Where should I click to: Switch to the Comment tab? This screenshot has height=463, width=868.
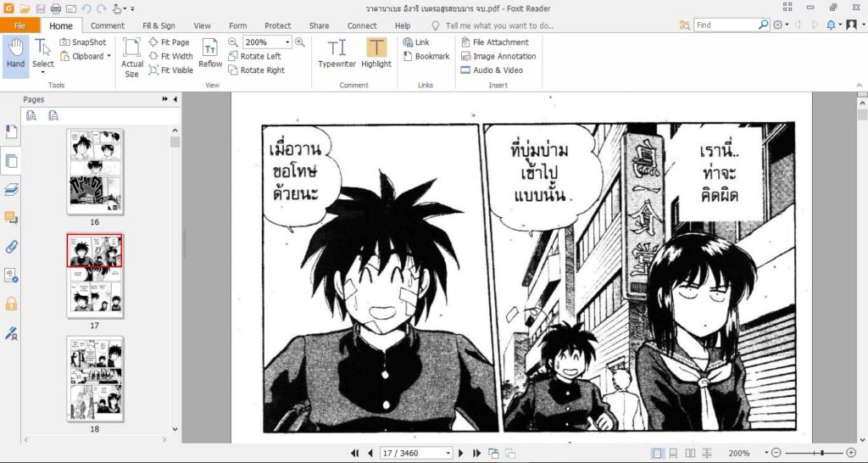coord(108,25)
